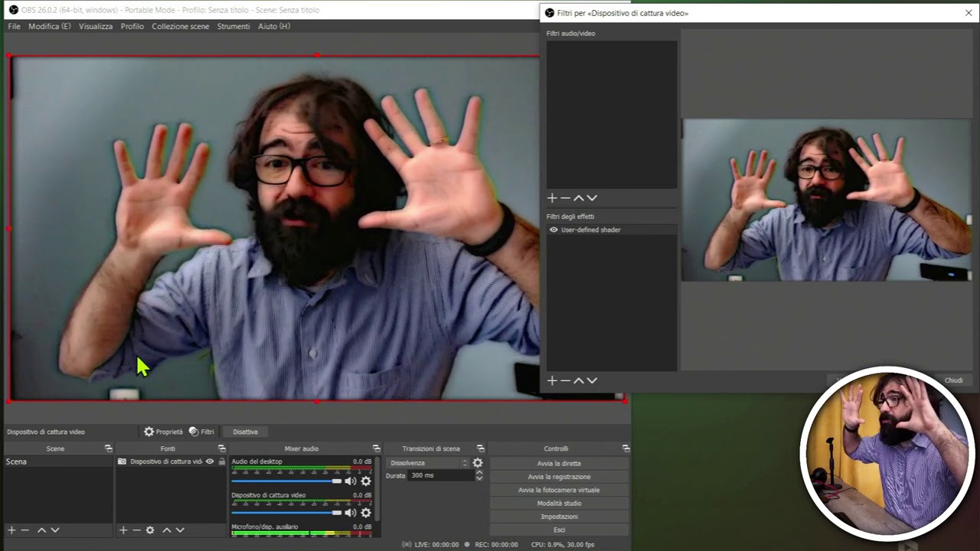Open the Dissolvenza transition dropdown
This screenshot has height=551, width=980.
[428, 463]
